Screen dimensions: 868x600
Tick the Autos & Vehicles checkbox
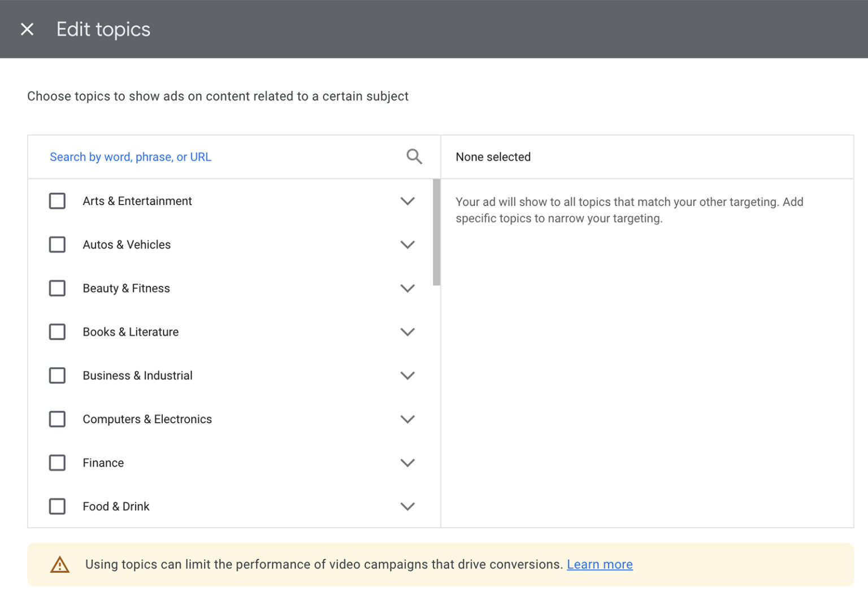click(x=57, y=245)
